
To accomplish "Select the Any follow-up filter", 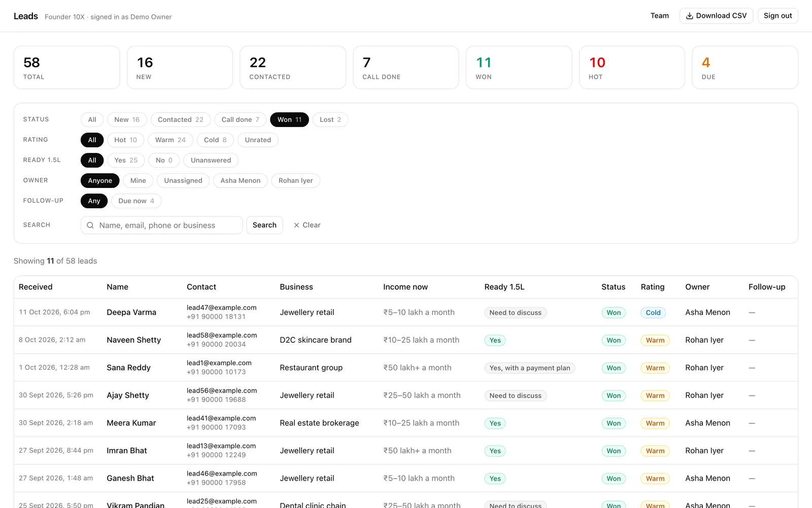I will [x=94, y=201].
